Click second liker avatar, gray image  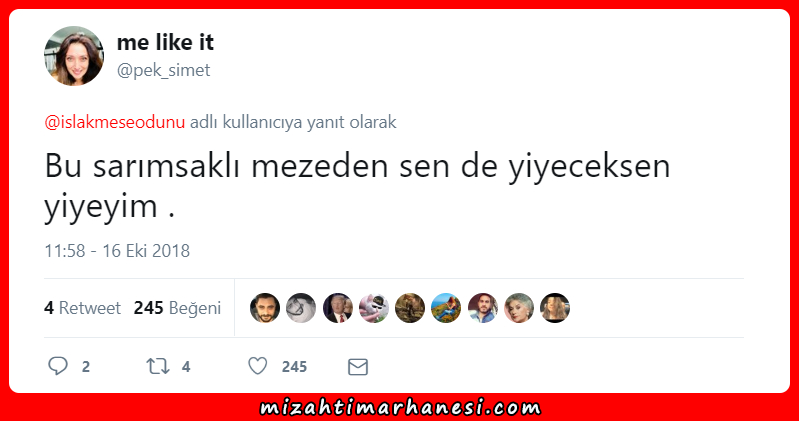coord(301,308)
